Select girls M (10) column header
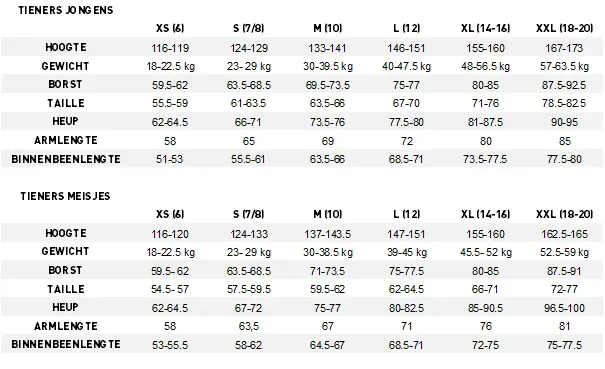 (x=328, y=214)
